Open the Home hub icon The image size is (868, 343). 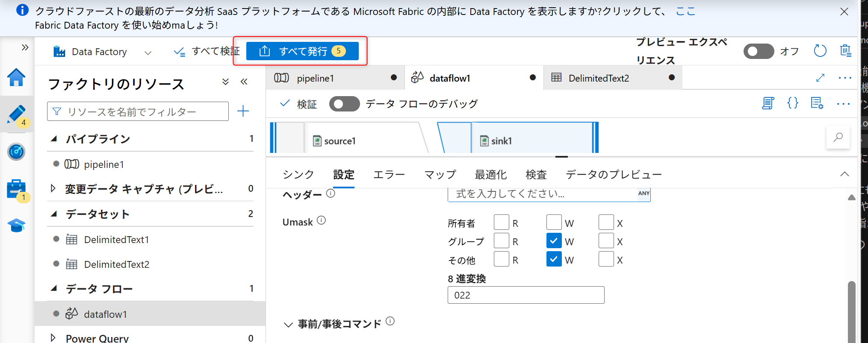[x=16, y=78]
